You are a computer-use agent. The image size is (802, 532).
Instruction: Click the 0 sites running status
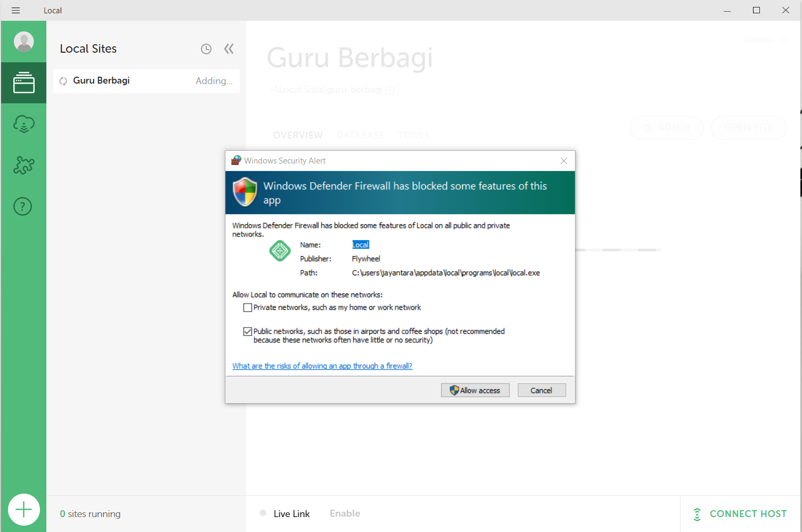90,514
